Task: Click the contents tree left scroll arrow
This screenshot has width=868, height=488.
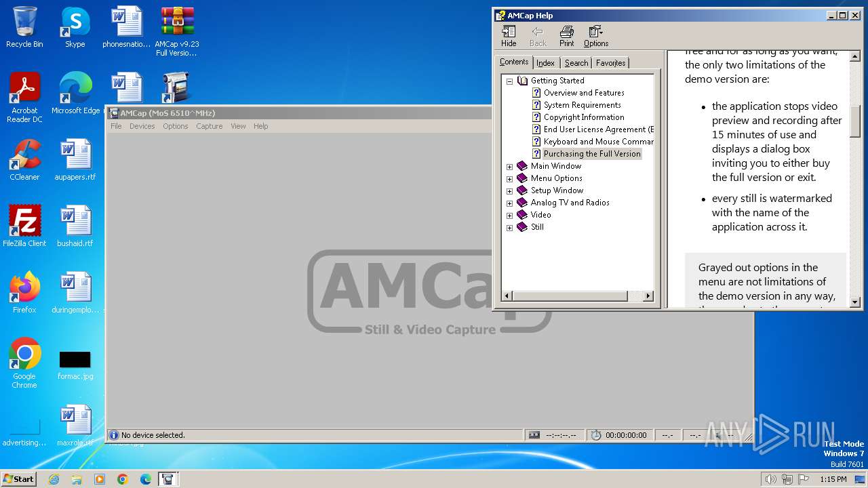Action: pyautogui.click(x=507, y=296)
